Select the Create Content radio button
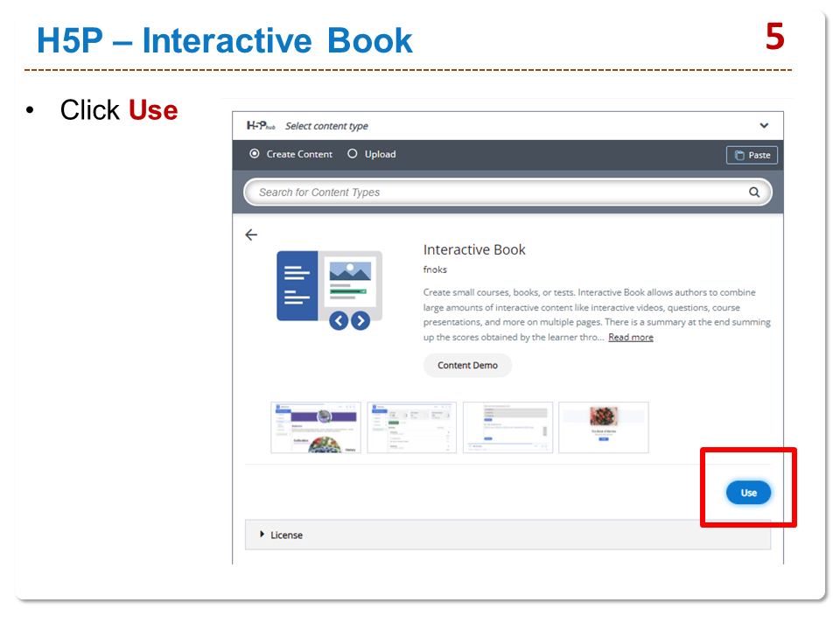 (x=255, y=154)
